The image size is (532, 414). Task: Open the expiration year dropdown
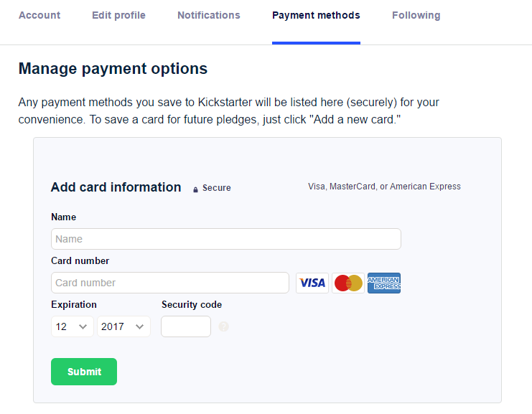coord(123,326)
